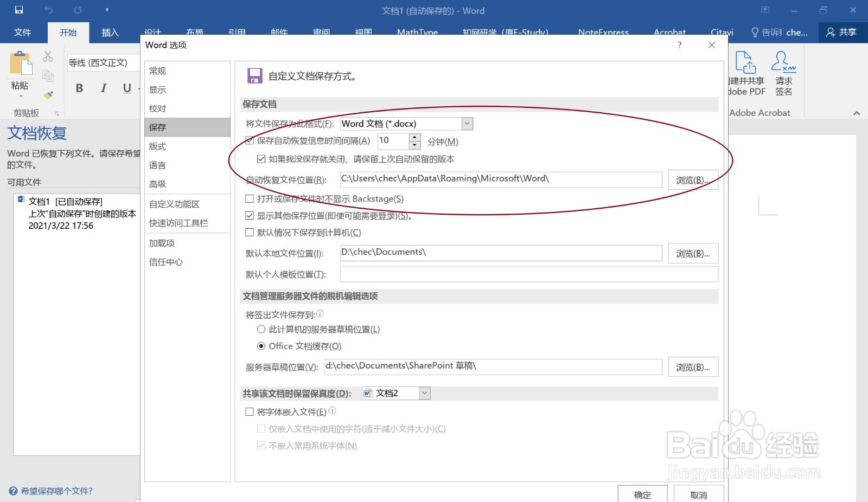Click the Create and Share Adobe PDF icon
This screenshot has height=502, width=868.
[746, 62]
